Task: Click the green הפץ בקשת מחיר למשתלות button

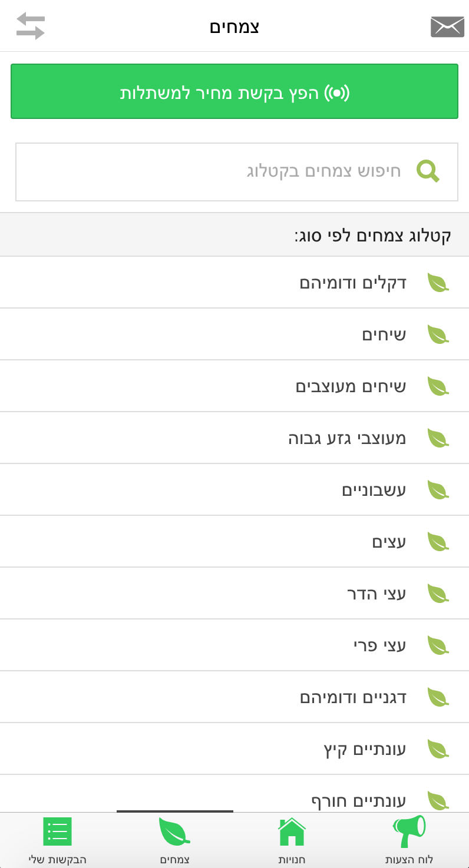Action: pyautogui.click(x=234, y=91)
